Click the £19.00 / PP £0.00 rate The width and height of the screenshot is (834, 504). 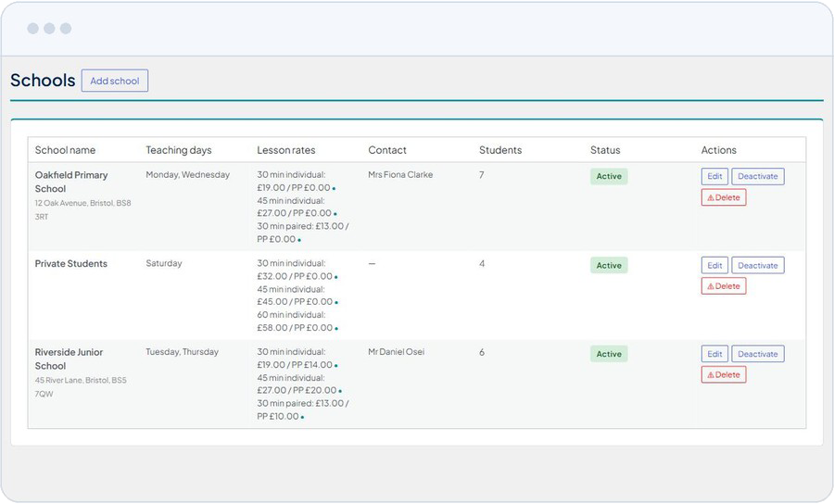[x=294, y=188]
